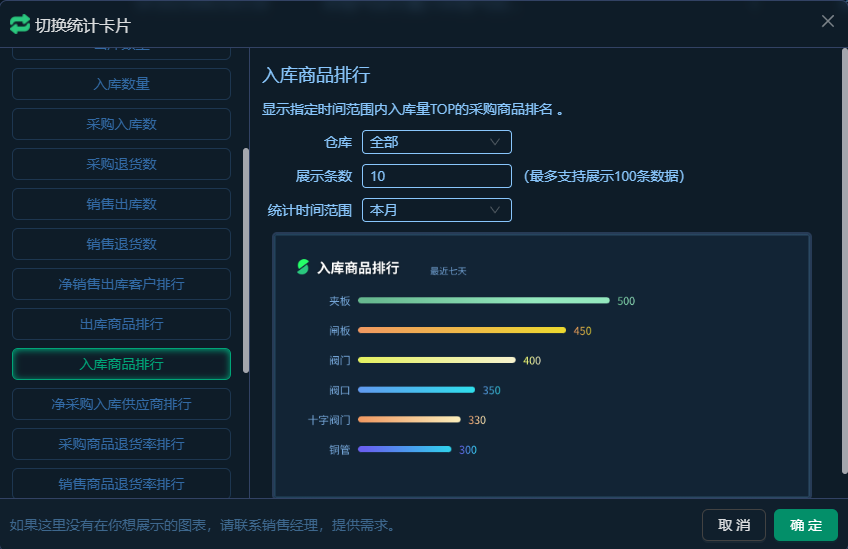This screenshot has width=848, height=549.
Task: Select the highlighted 入库商品排行 card
Action: point(121,364)
